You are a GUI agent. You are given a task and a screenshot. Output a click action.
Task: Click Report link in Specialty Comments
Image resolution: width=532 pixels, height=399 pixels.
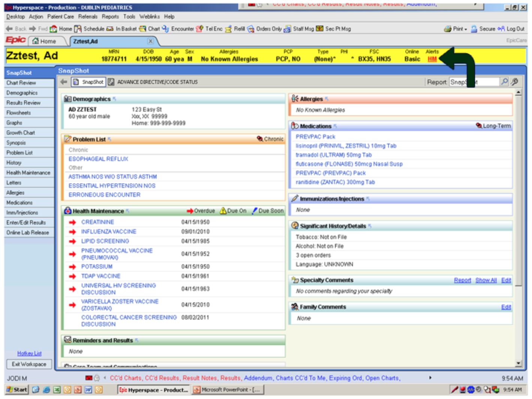tap(462, 280)
